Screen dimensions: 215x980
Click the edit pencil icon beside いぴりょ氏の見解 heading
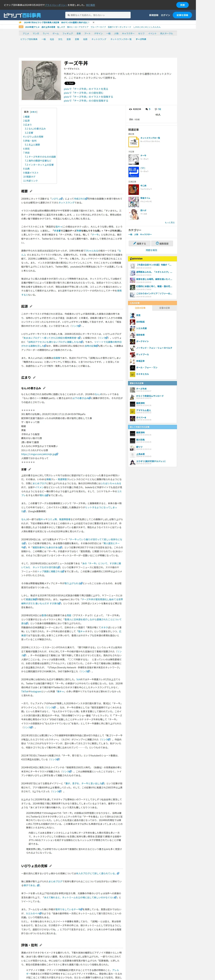(51, 866)
